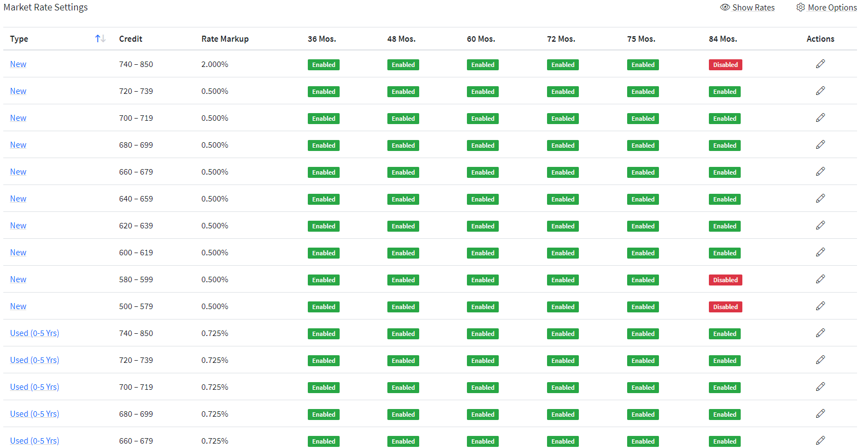Click edit pencil for New 620 – 639 row
This screenshot has width=868, height=448.
820,226
